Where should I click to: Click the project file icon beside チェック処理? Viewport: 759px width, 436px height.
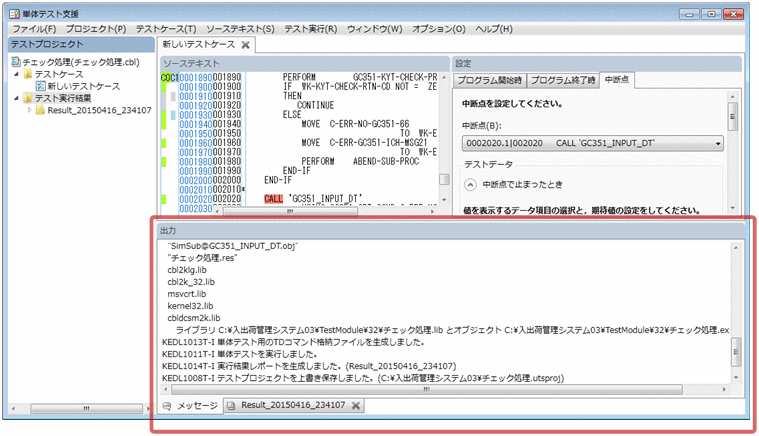pyautogui.click(x=16, y=62)
